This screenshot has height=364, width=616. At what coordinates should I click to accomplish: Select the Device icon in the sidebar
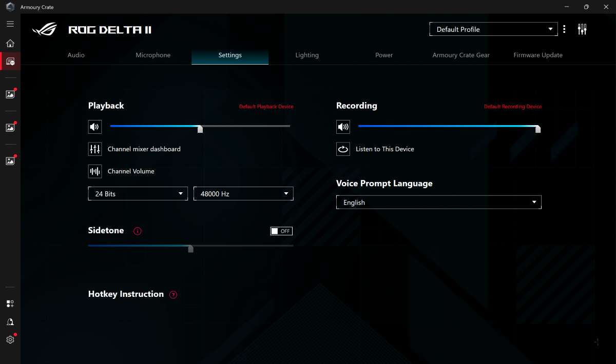click(10, 62)
